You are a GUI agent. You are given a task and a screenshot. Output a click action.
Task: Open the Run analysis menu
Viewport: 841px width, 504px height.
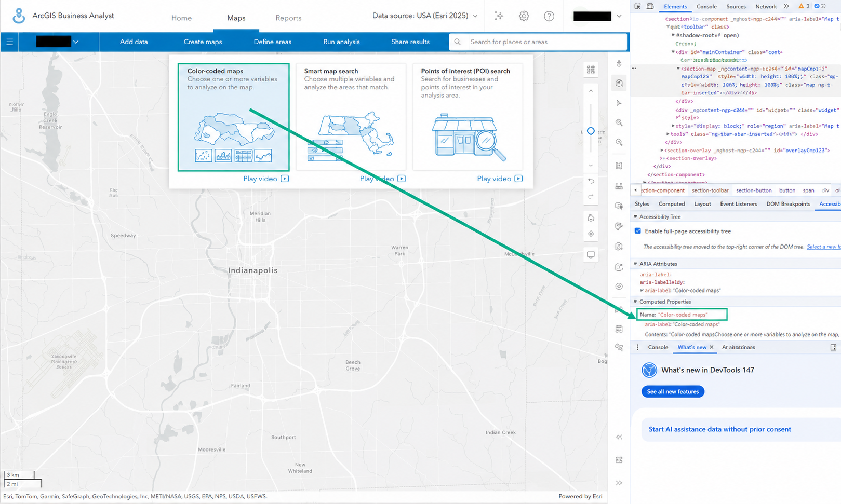(x=341, y=42)
